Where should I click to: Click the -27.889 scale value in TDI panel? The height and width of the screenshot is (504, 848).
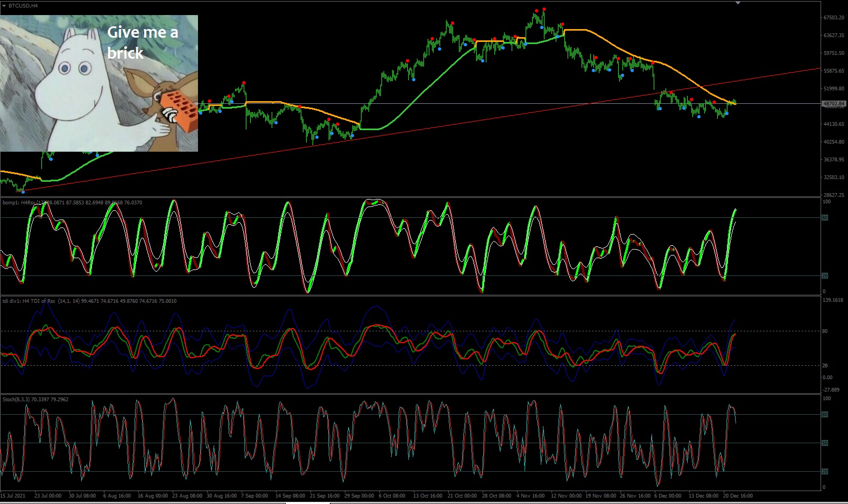coord(831,390)
